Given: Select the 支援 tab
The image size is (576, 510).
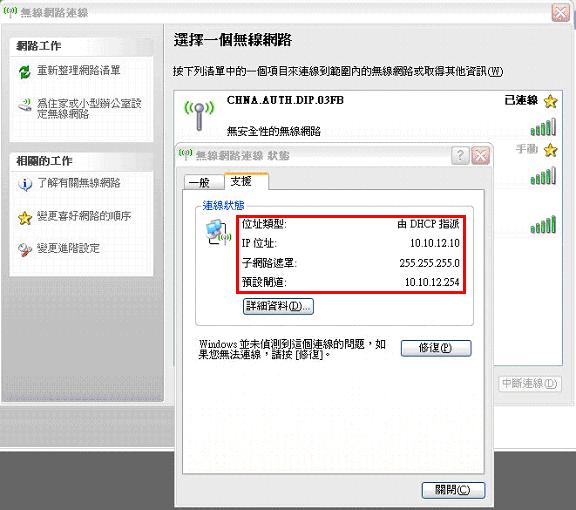Looking at the screenshot, I should click(x=246, y=181).
